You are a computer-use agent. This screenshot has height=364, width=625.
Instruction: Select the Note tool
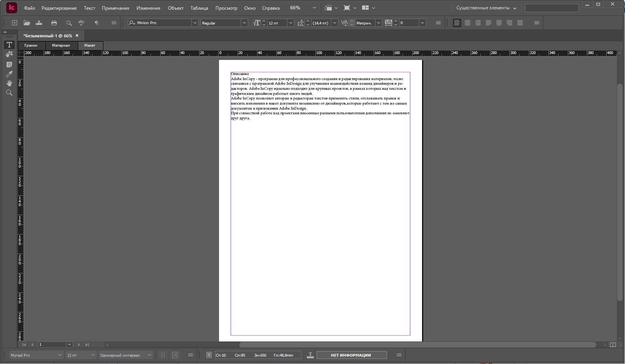tap(9, 64)
